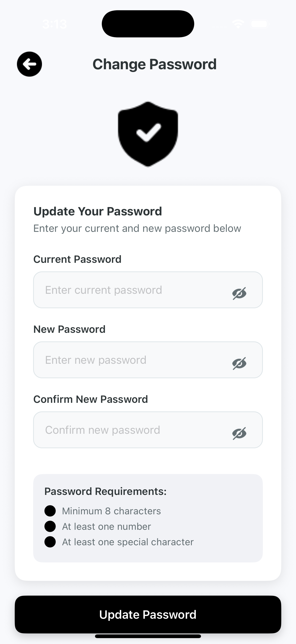Click the shield checkmark icon

(x=148, y=134)
